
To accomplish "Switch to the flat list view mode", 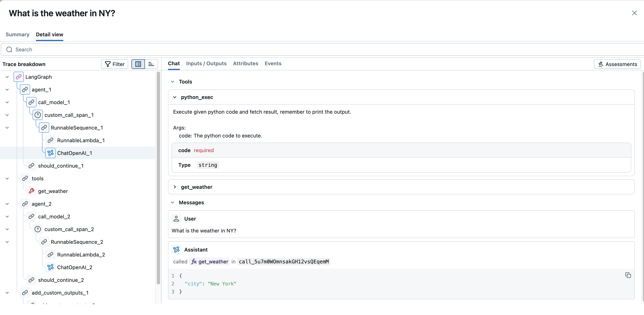I will click(151, 64).
